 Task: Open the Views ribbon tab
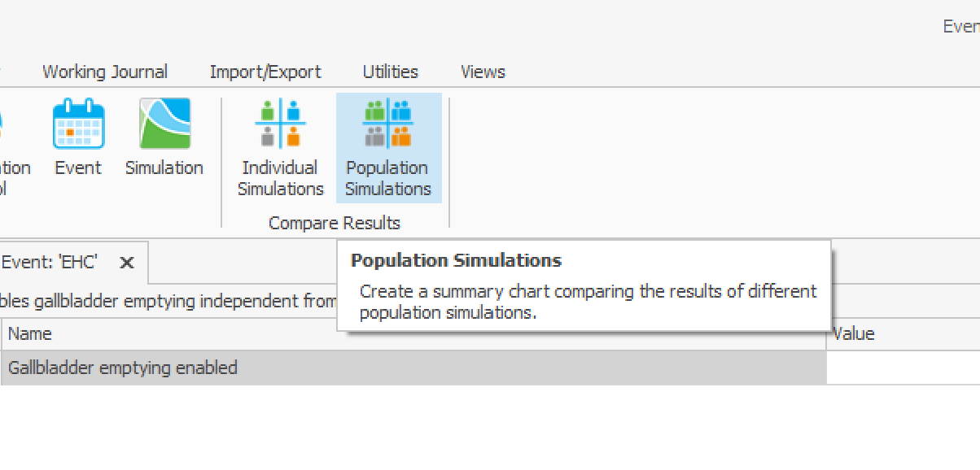[x=483, y=72]
